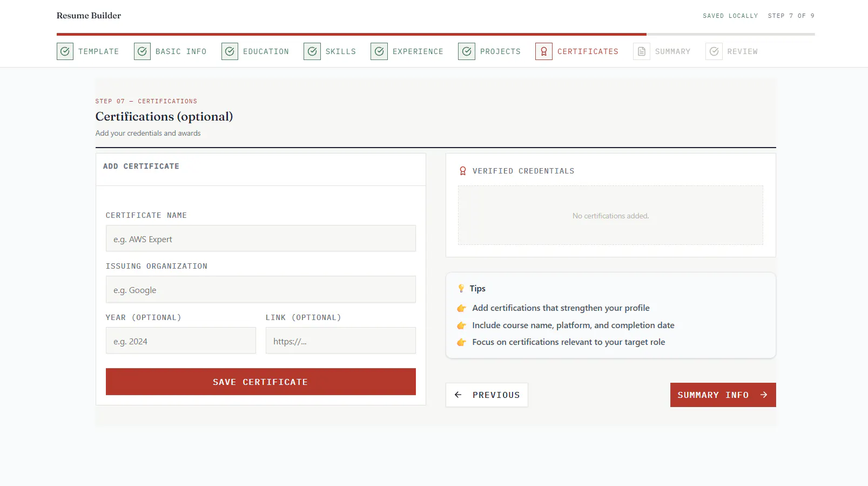This screenshot has width=868, height=486.
Task: Go back using the Previous button
Action: point(487,395)
